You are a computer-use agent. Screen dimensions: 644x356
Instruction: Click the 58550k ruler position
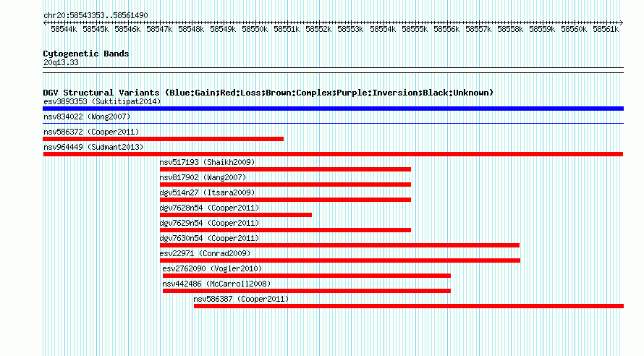tap(255, 29)
